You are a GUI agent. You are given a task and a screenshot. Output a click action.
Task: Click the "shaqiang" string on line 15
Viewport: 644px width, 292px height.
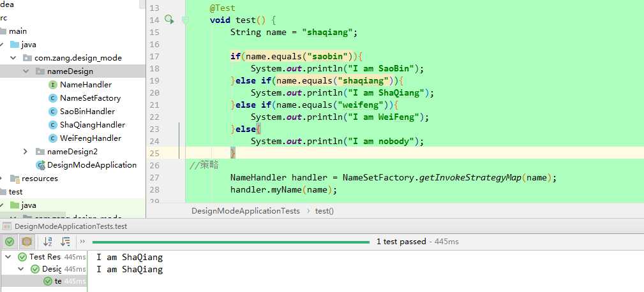[327, 32]
